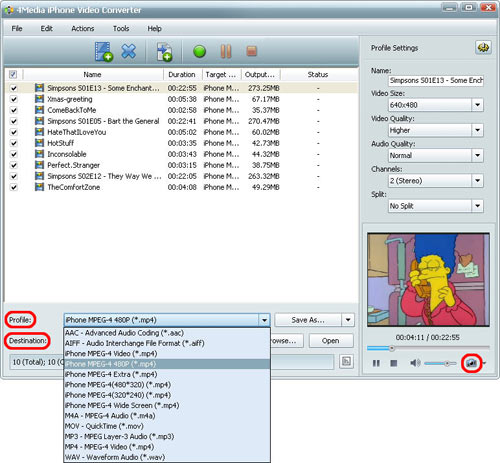Toggle the select-all checkbox in header
Image resolution: width=500 pixels, height=463 pixels.
[13, 74]
